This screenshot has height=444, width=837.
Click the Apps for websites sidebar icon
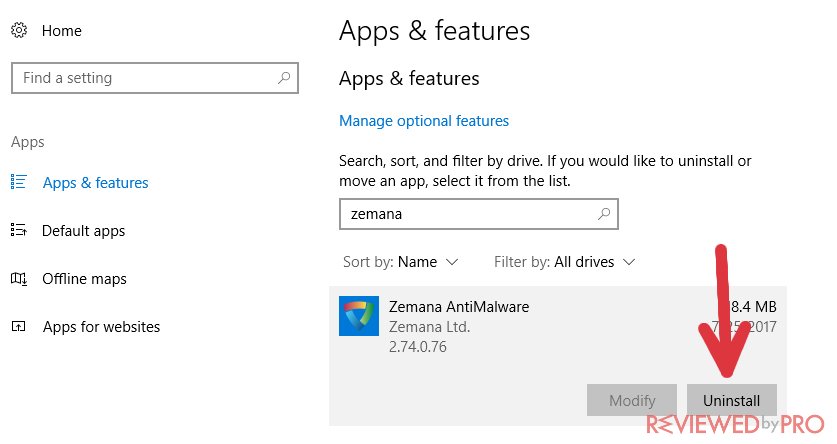click(x=19, y=326)
